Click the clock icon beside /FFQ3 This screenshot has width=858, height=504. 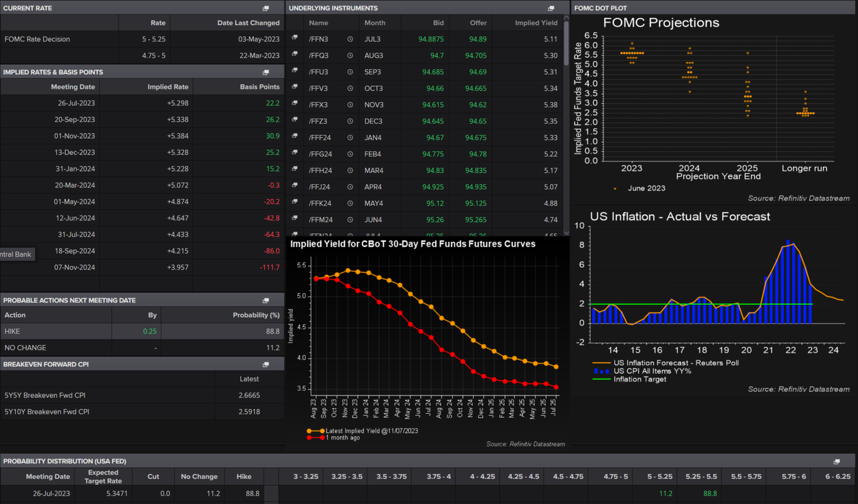tap(350, 56)
